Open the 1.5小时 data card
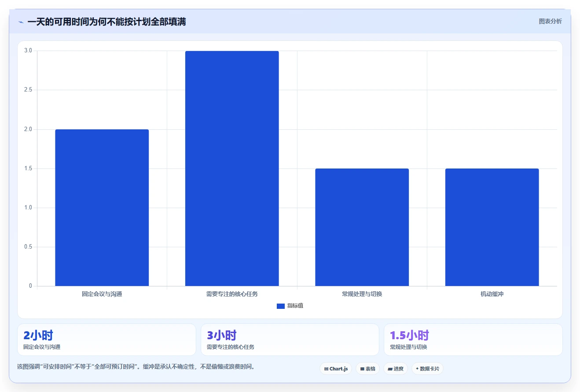Viewport: 580px width, 392px height. click(473, 340)
